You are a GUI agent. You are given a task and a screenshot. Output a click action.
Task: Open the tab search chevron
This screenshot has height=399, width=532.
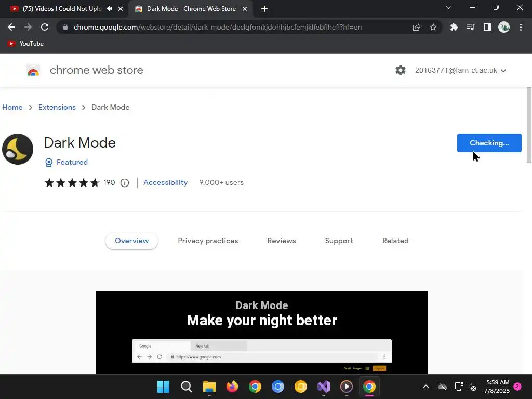448,7
